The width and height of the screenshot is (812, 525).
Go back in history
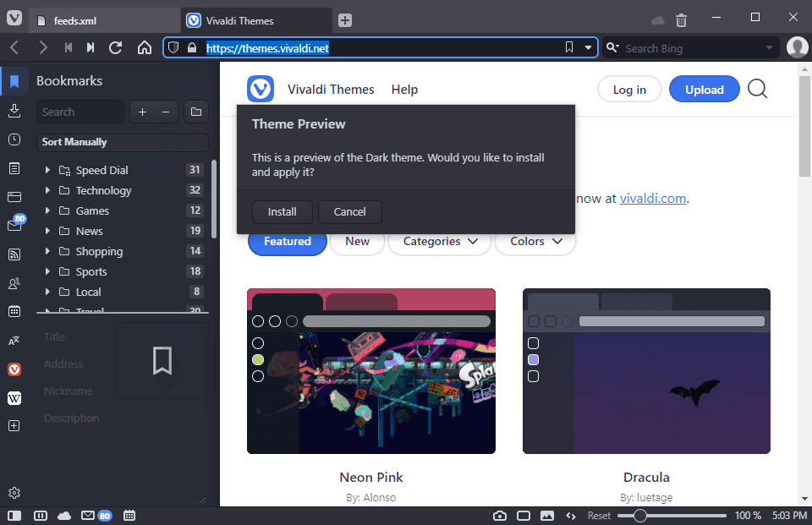click(x=14, y=48)
